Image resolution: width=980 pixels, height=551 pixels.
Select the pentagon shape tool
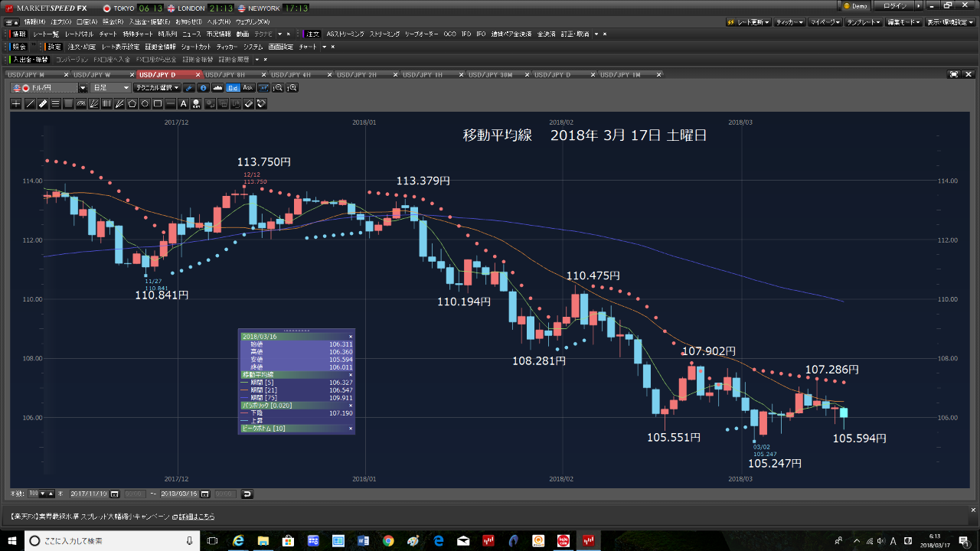click(x=132, y=103)
